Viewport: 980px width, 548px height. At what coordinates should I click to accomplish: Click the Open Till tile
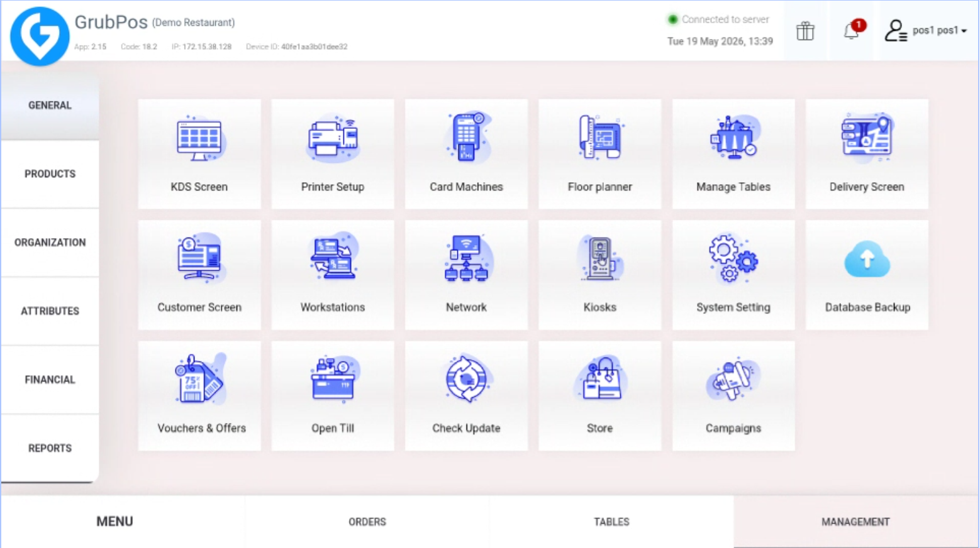coord(333,396)
